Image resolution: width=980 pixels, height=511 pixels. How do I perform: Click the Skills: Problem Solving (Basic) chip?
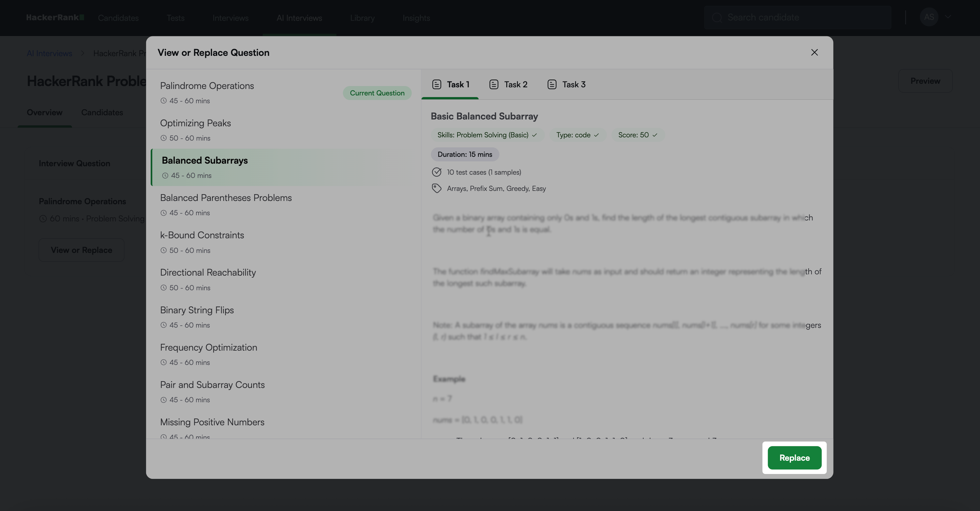487,135
